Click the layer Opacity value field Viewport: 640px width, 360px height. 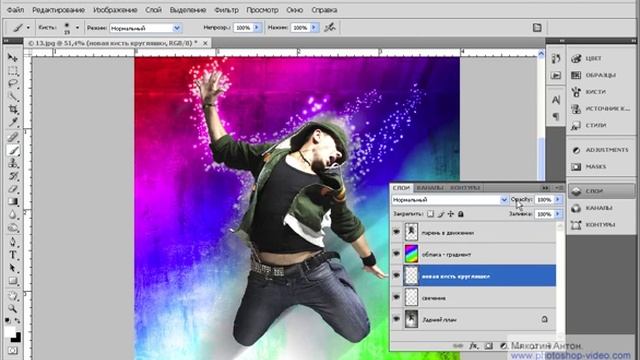[x=544, y=200]
